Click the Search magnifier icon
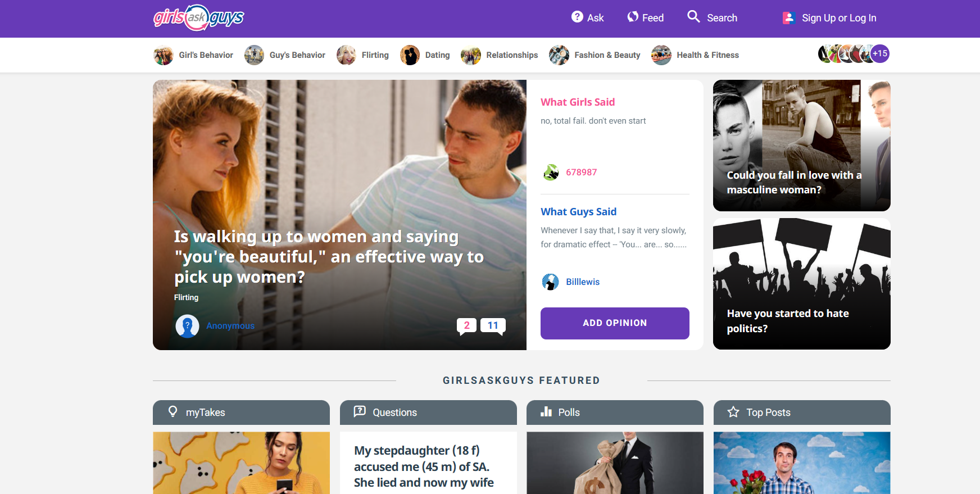 (693, 17)
